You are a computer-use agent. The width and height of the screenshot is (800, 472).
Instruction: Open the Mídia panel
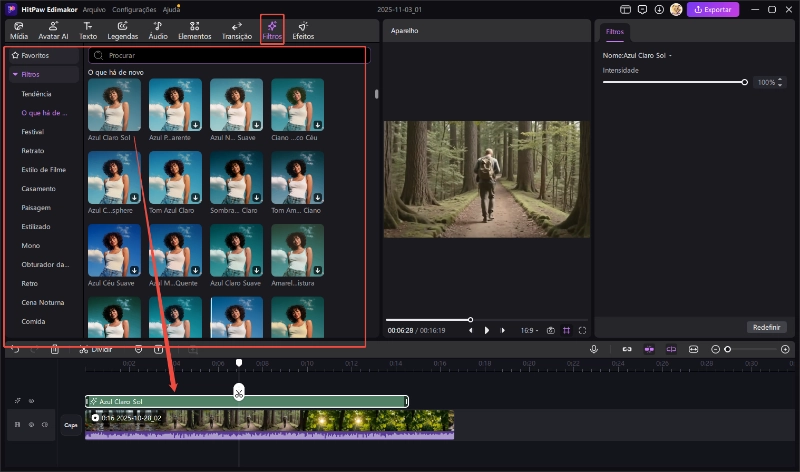[x=19, y=31]
